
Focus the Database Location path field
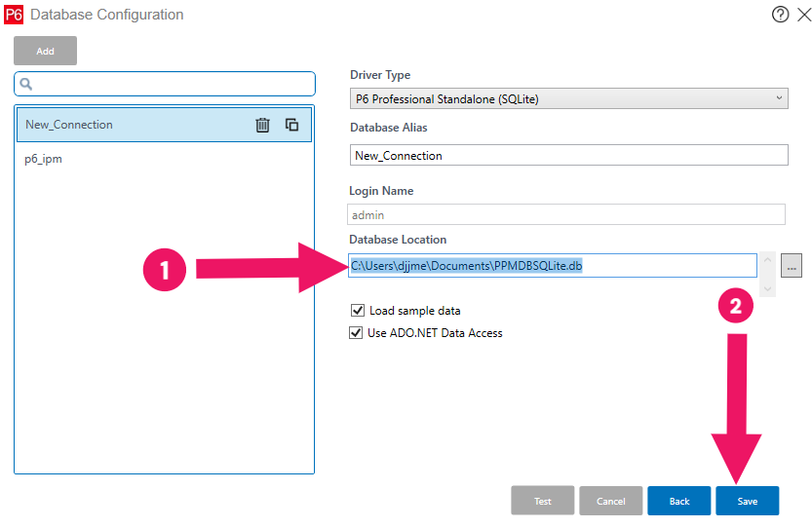(552, 265)
